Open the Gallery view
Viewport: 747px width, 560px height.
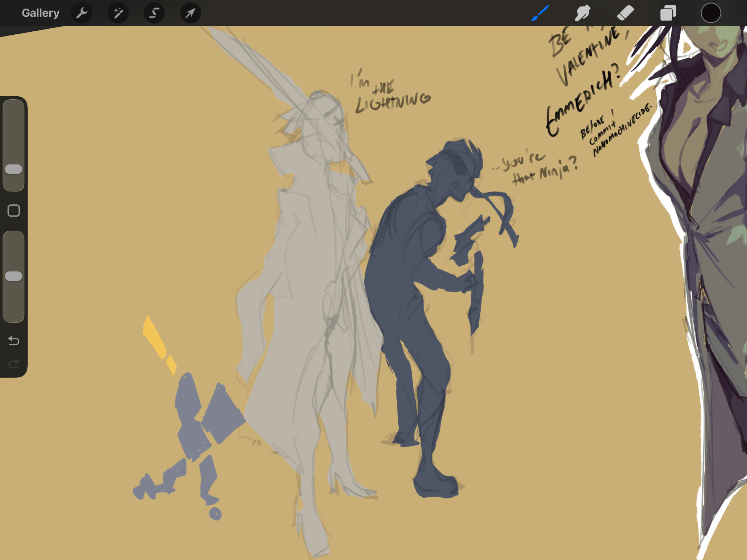point(40,13)
